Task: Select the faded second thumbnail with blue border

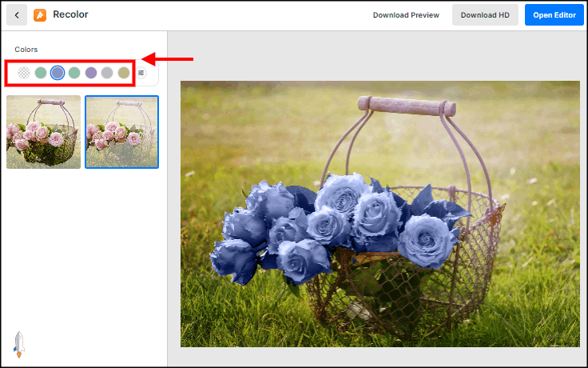Action: tap(121, 132)
